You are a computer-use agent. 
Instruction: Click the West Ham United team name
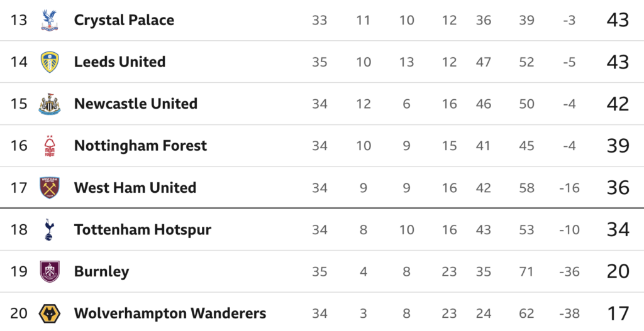[x=135, y=188]
